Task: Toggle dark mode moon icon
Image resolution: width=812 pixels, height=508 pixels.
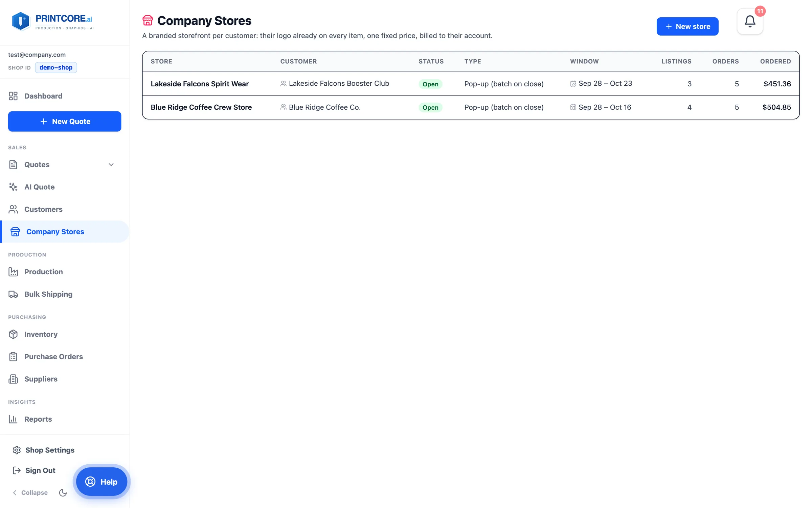Action: tap(63, 492)
